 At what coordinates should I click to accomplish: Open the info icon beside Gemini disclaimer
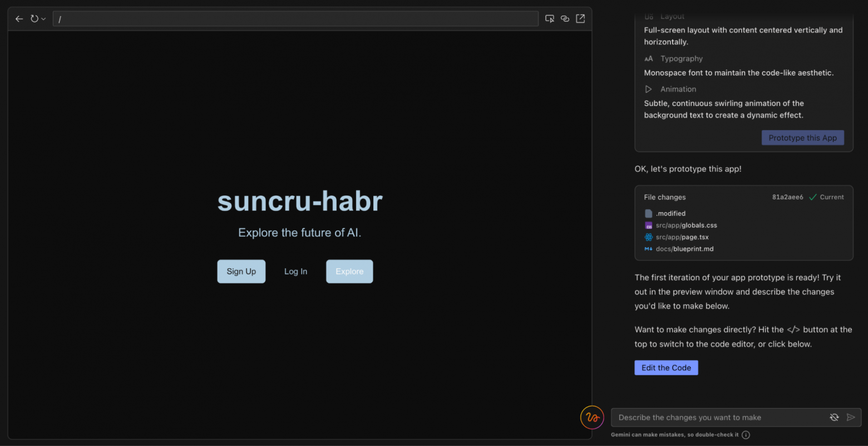746,435
